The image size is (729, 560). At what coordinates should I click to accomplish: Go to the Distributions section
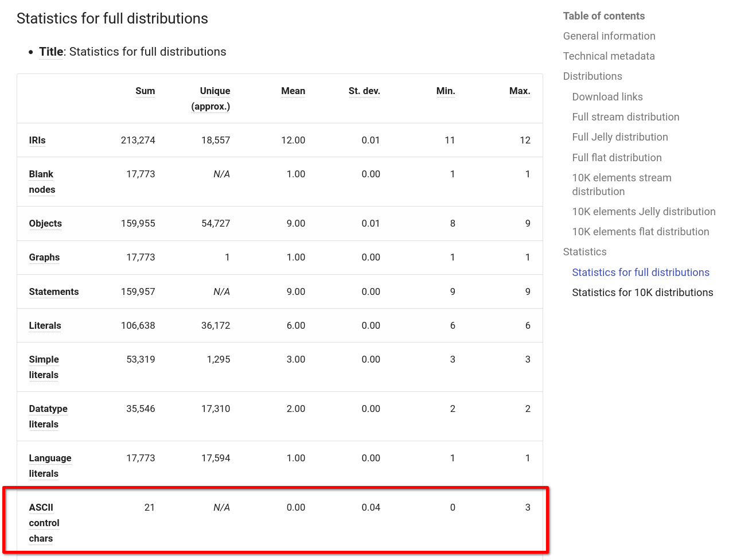592,76
